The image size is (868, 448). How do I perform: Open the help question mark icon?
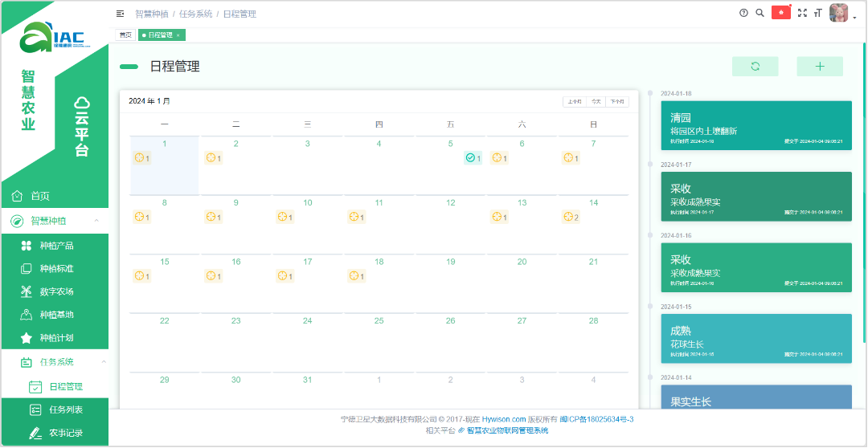743,13
